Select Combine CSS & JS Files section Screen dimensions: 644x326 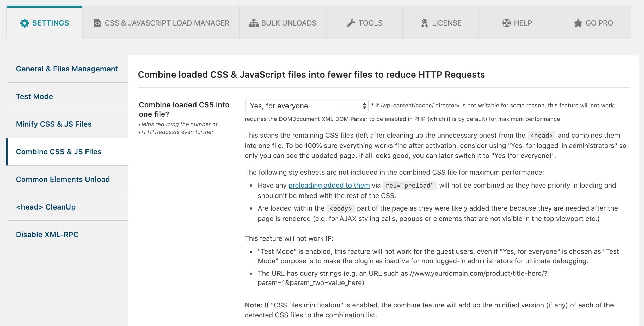click(x=59, y=152)
